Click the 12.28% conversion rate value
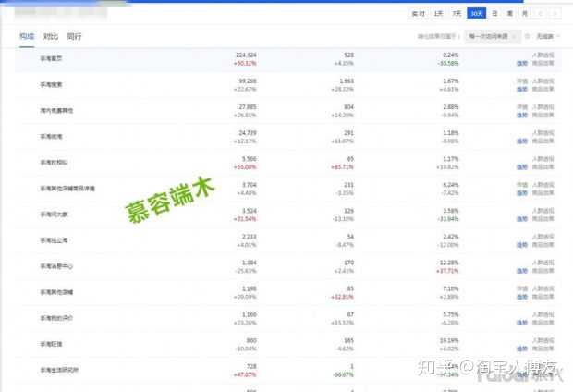573x392 pixels. point(450,263)
